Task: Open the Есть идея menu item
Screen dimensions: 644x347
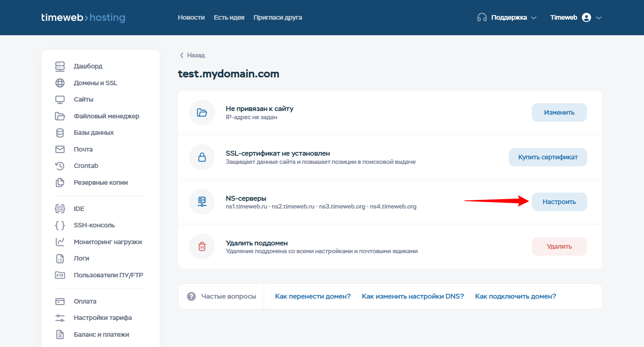Action: (229, 18)
